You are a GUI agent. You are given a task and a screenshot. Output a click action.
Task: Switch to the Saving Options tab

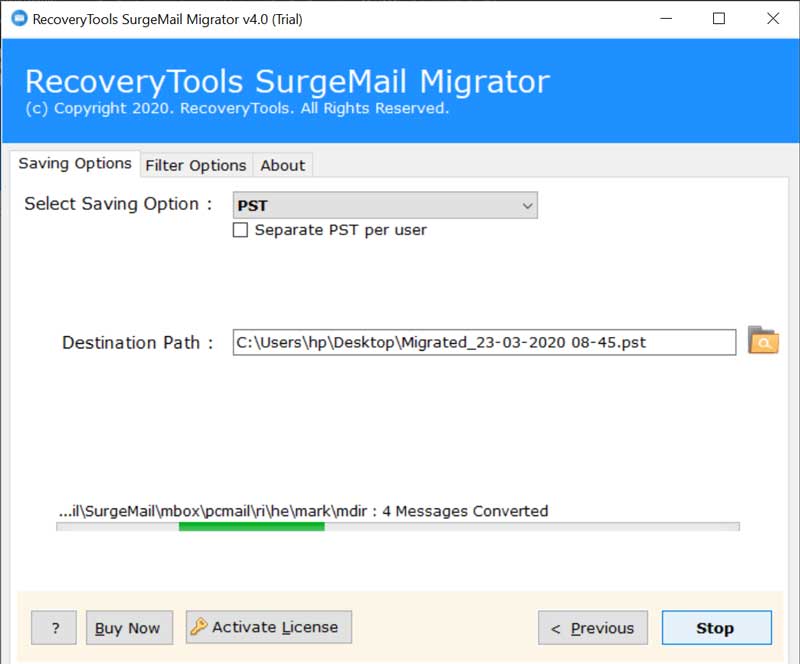pyautogui.click(x=75, y=163)
